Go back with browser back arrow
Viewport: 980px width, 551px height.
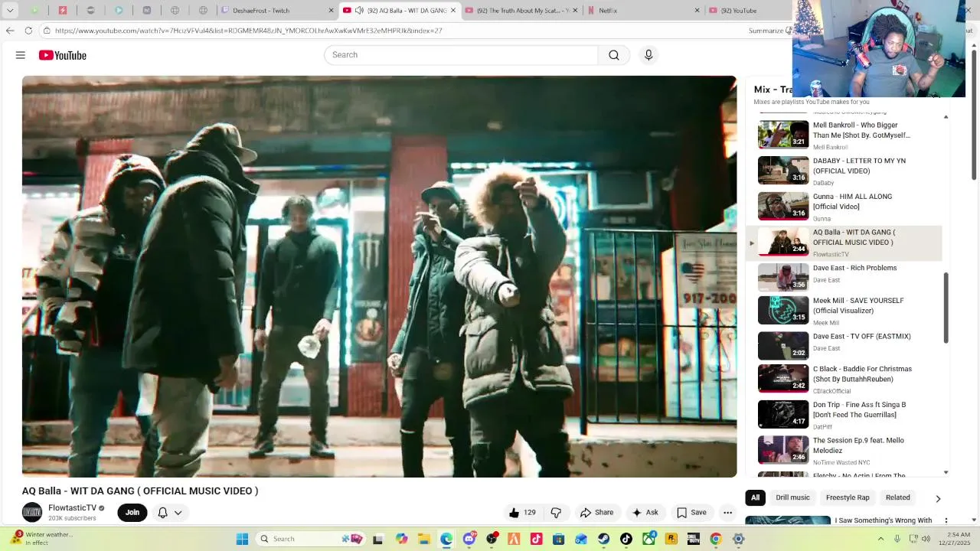tap(10, 31)
